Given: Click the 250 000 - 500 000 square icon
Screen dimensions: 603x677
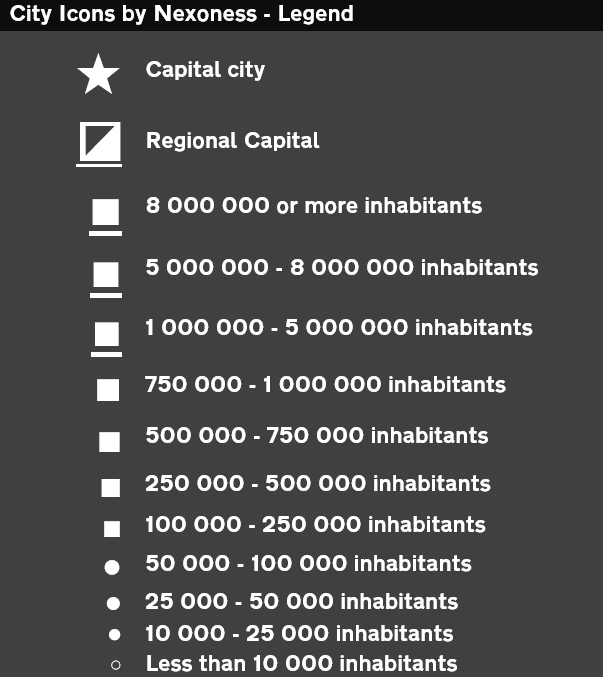Looking at the screenshot, I should pos(110,488).
